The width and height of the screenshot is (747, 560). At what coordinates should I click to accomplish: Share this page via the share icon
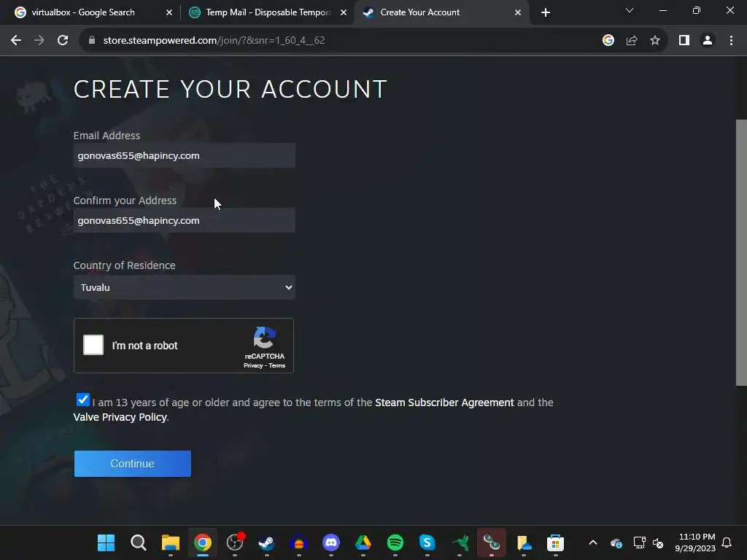[x=632, y=41]
